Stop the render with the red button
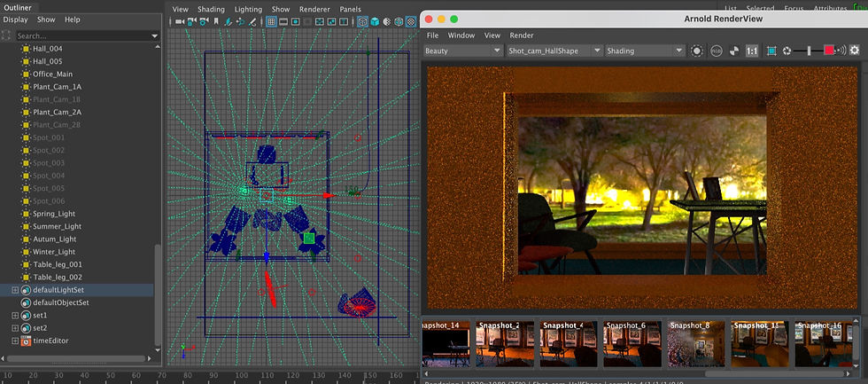 (829, 51)
